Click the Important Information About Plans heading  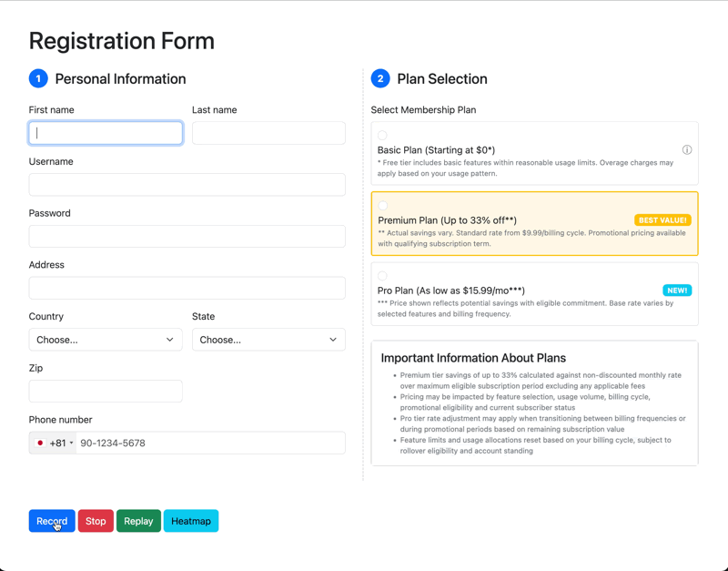coord(473,358)
